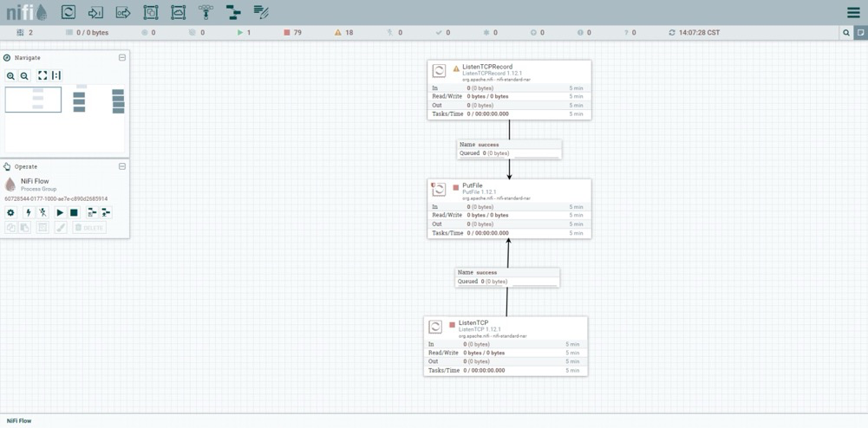Open the global hamburger menu
The image size is (868, 428).
(853, 12)
